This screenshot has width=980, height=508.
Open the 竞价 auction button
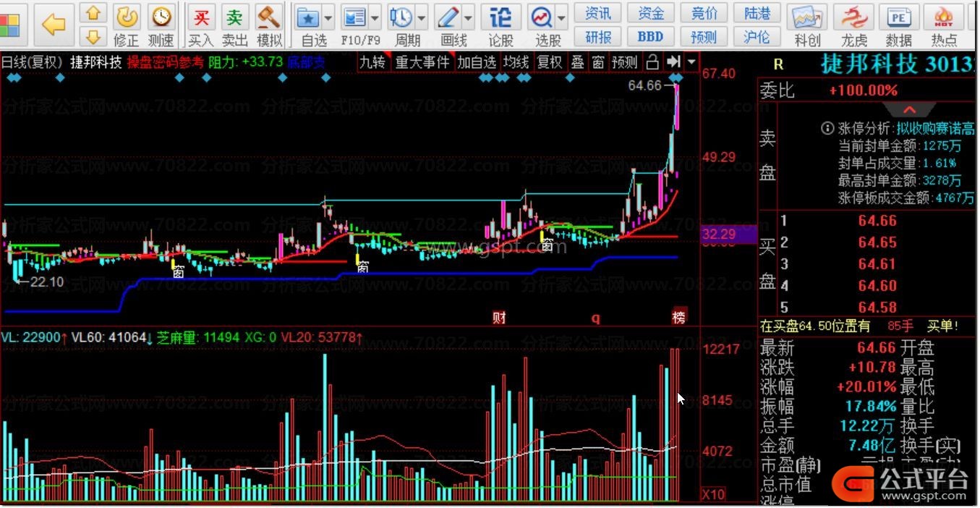pos(704,13)
